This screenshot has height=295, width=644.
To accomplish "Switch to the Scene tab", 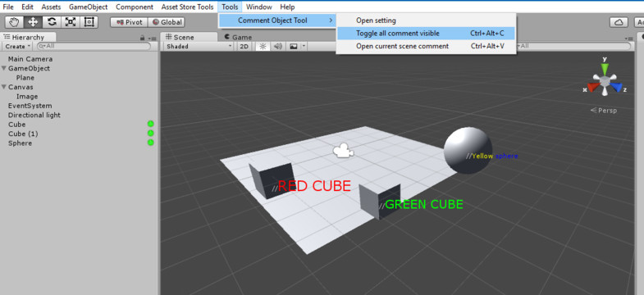I will point(189,37).
